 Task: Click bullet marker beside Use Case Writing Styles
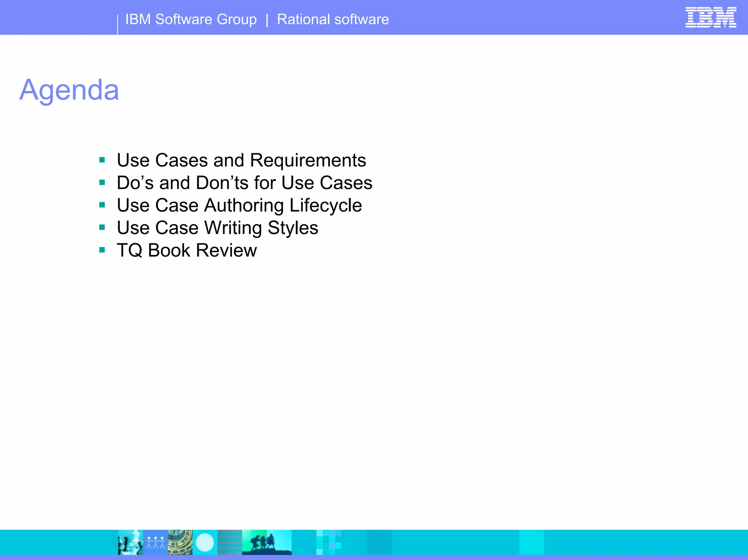coord(102,227)
